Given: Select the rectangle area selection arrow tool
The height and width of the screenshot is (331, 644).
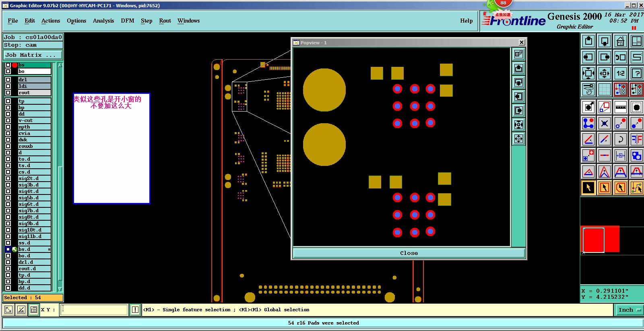Looking at the screenshot, I should coord(605,188).
